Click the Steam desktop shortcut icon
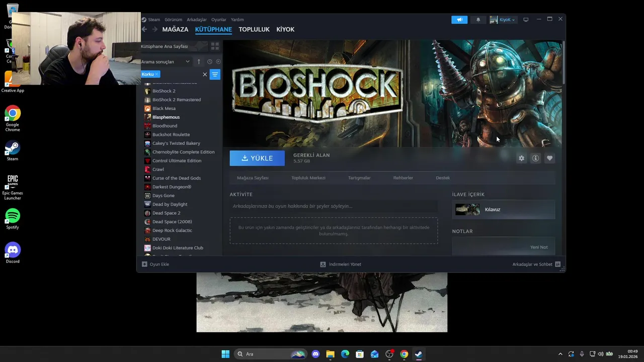This screenshot has height=362, width=644. (13, 151)
